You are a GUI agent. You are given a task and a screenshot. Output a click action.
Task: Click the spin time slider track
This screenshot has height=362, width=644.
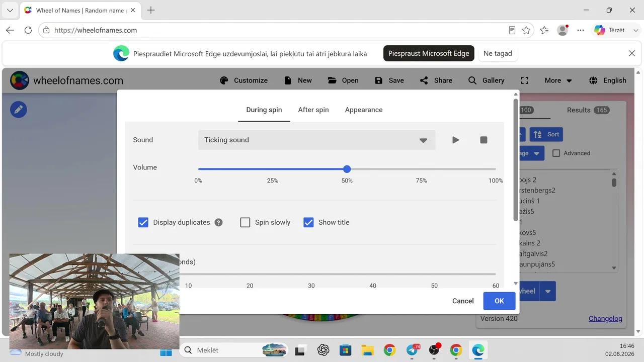pyautogui.click(x=337, y=274)
